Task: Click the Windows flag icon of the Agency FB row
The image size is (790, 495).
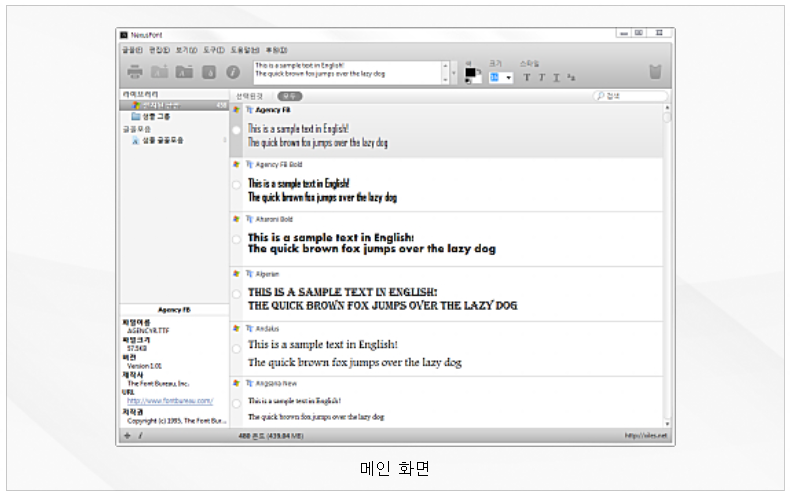Action: point(236,110)
